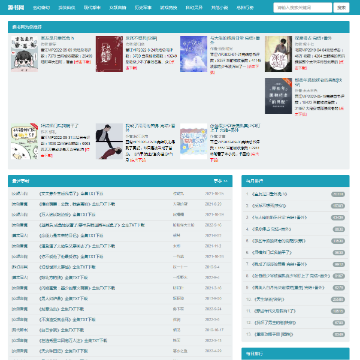Open the cover with black and red figures
The width and height of the screenshot is (360, 360).
[109, 141]
